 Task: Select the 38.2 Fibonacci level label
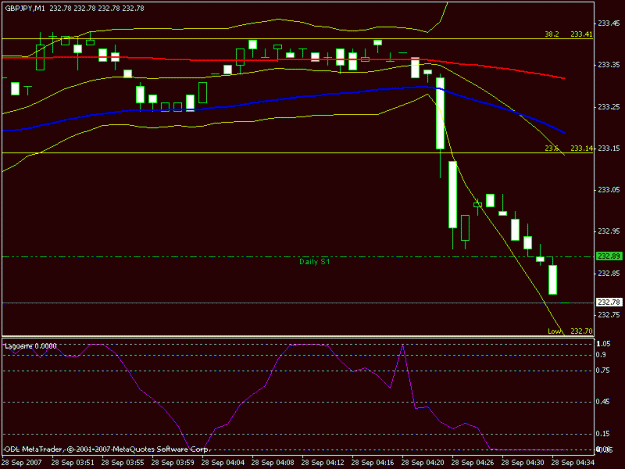tap(552, 34)
